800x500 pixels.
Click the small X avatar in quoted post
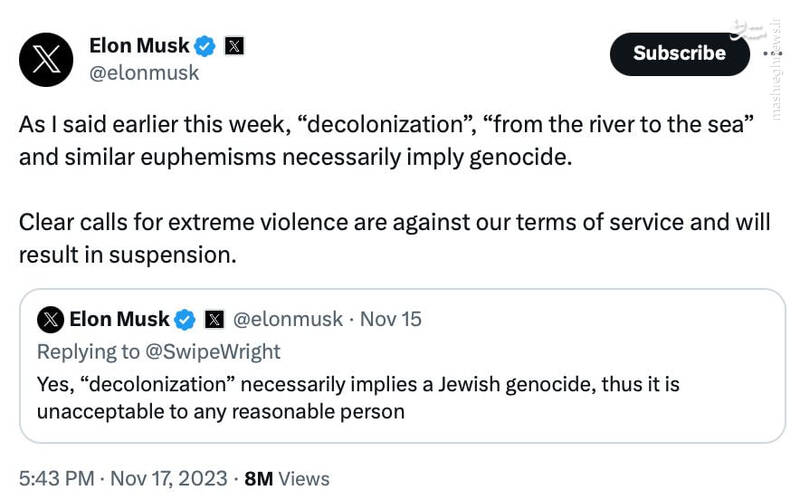(50, 319)
